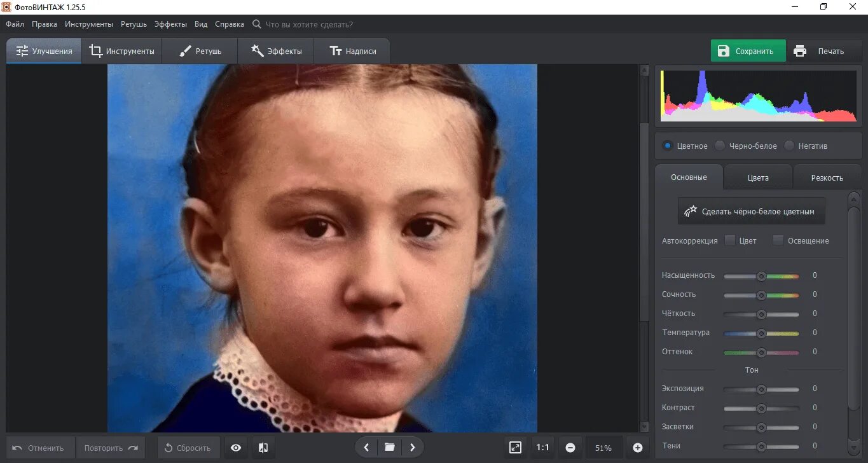The image size is (868, 463).
Task: Open the Резкость panel tab
Action: pos(827,177)
